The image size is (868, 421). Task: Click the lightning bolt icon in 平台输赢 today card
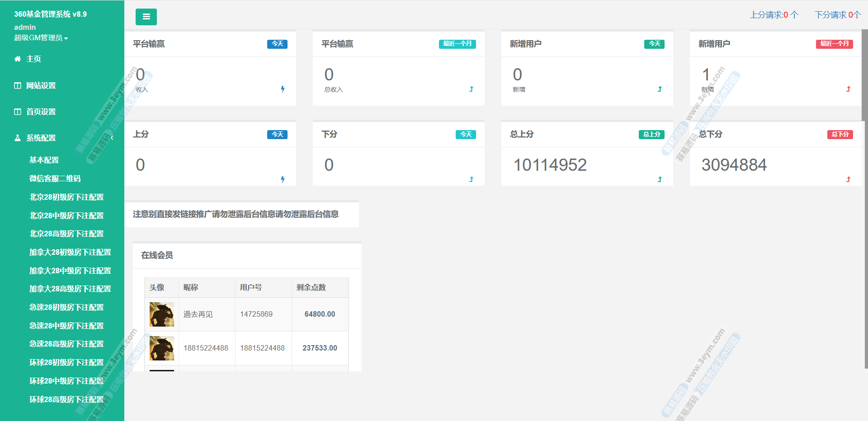[283, 89]
